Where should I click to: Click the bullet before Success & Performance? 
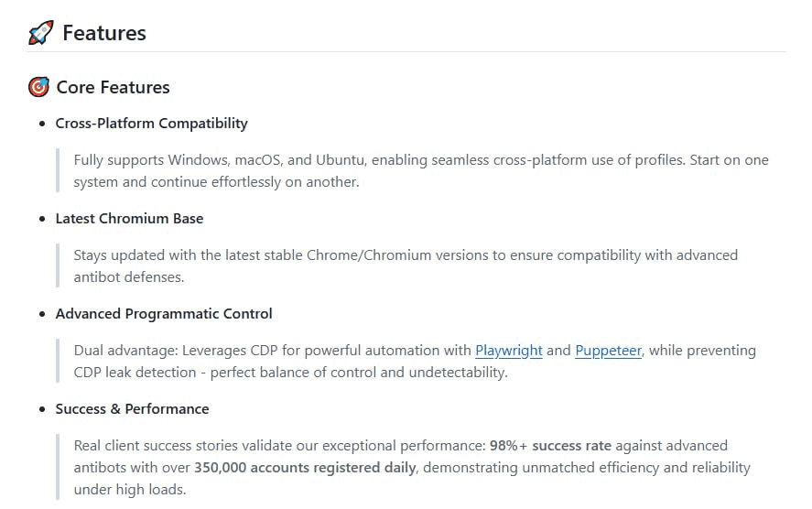point(42,409)
